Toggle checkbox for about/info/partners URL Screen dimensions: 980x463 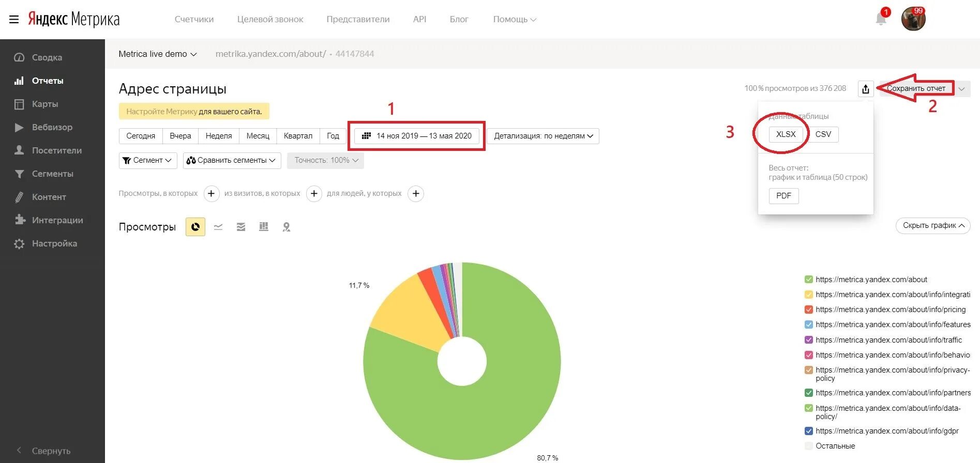[809, 393]
